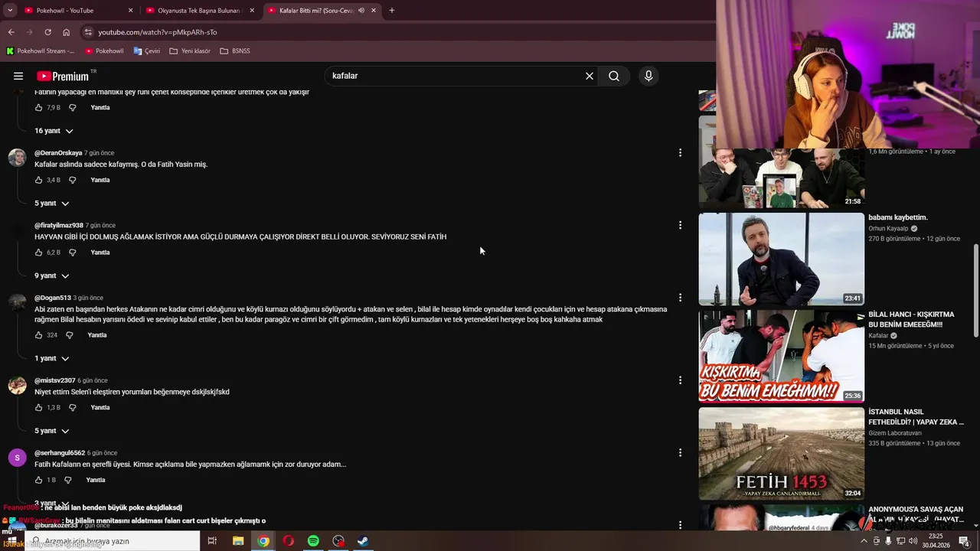Focus the YouTube search field

[x=456, y=76]
